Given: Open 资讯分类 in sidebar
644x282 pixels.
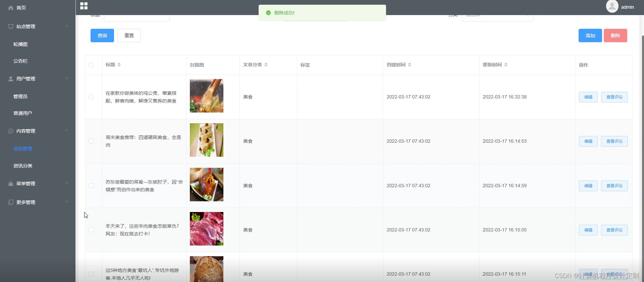Looking at the screenshot, I should 23,166.
